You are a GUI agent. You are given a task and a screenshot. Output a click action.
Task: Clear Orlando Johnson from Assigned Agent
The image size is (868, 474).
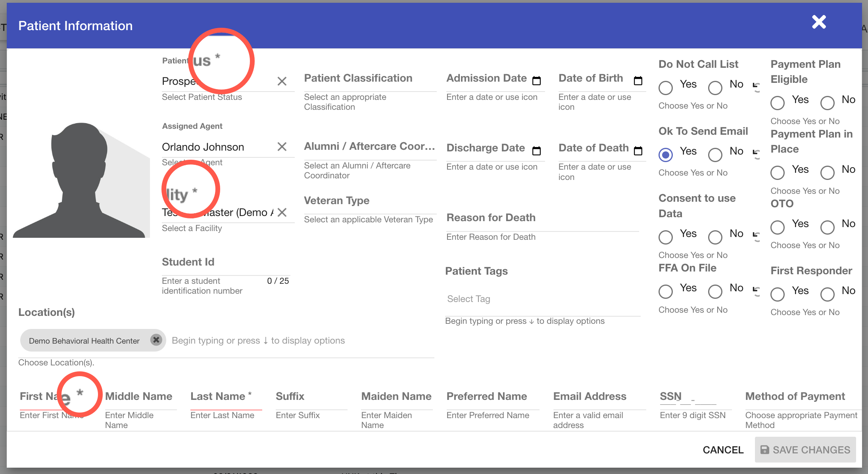click(x=282, y=147)
